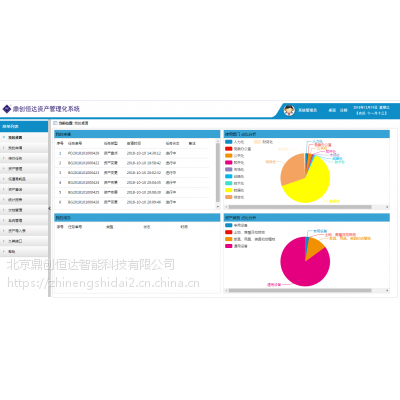Viewport: 400px width, 400px height.
Task: Toggle blue 人力处 legend swatch
Action: pos(229,142)
